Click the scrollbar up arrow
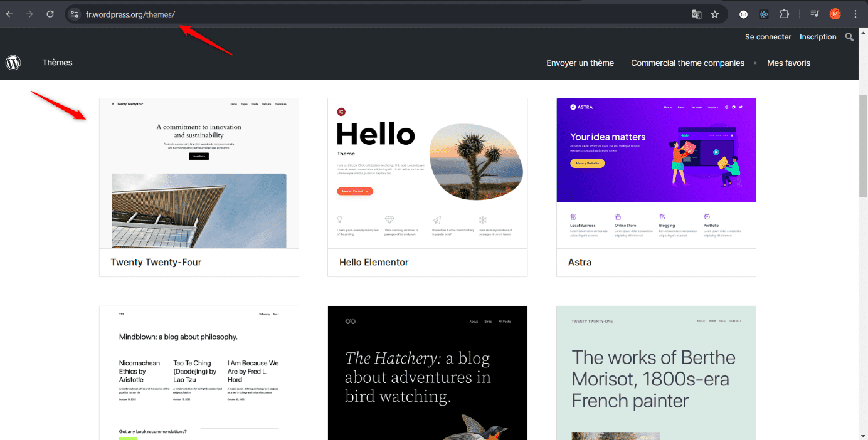 tap(863, 33)
